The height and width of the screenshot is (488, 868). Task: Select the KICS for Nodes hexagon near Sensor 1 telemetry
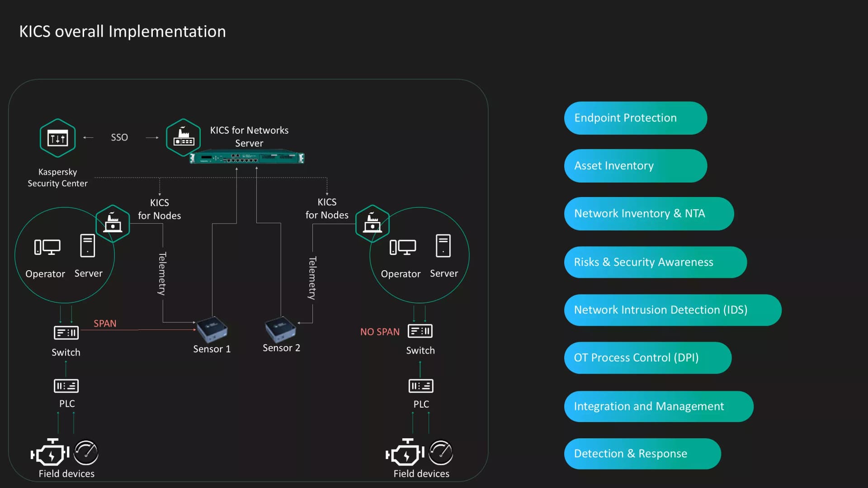tap(113, 224)
